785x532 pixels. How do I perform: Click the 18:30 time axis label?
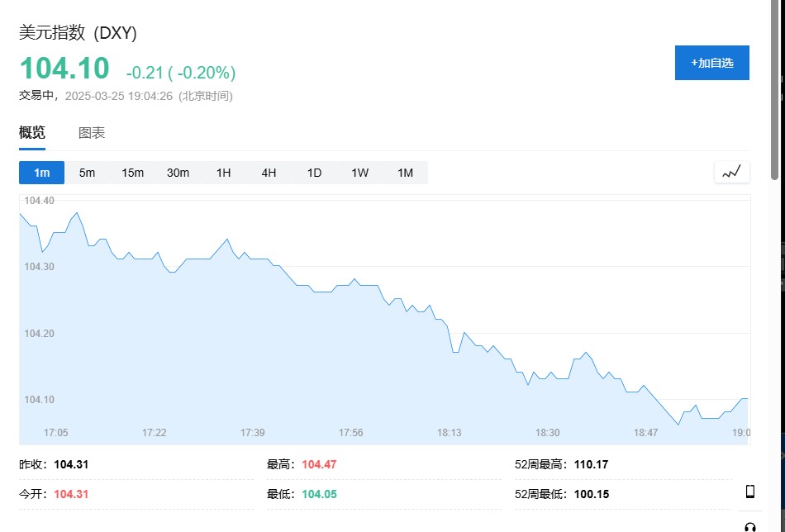[x=547, y=432]
